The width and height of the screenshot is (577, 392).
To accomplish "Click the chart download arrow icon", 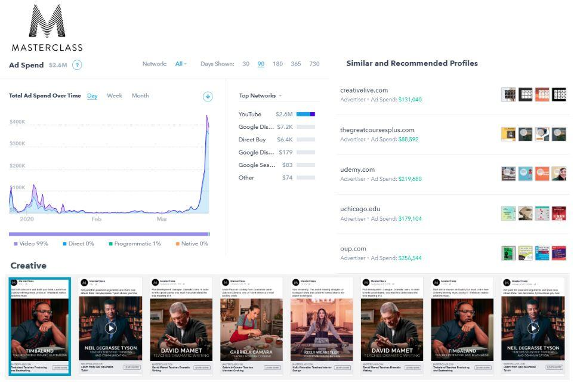I will tap(208, 97).
